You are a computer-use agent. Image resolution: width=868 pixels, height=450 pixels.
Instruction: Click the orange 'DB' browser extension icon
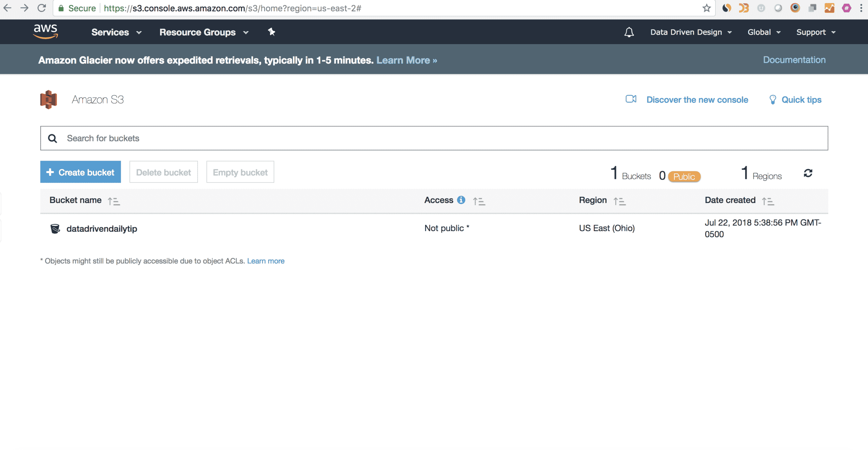(744, 8)
